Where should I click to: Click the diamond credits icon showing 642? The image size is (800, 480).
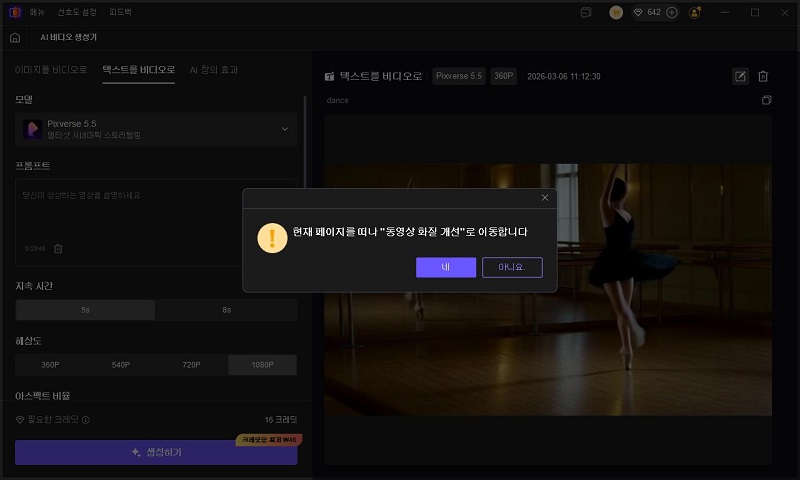point(638,12)
